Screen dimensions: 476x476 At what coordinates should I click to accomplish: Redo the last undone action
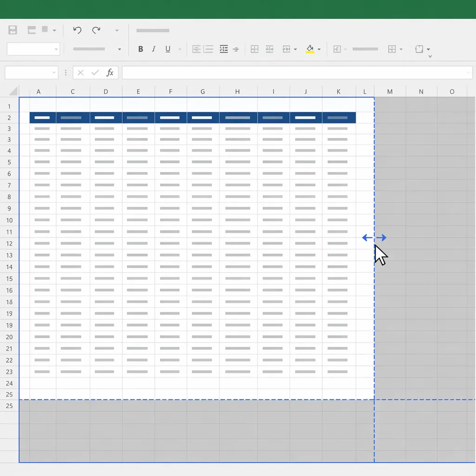(x=96, y=30)
